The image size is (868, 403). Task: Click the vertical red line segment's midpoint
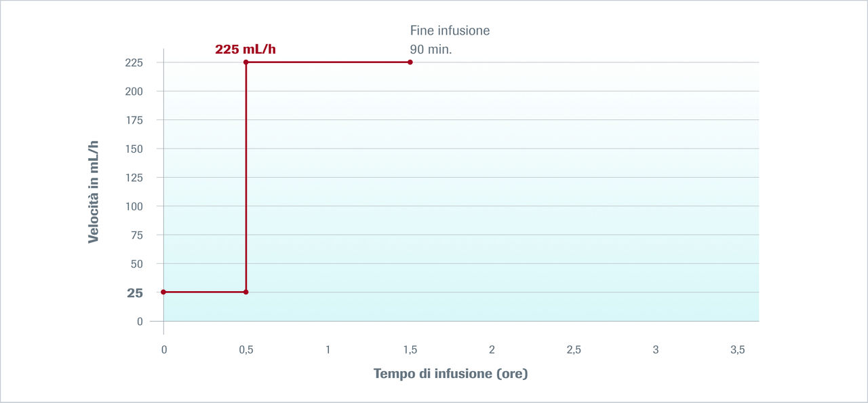coord(245,177)
